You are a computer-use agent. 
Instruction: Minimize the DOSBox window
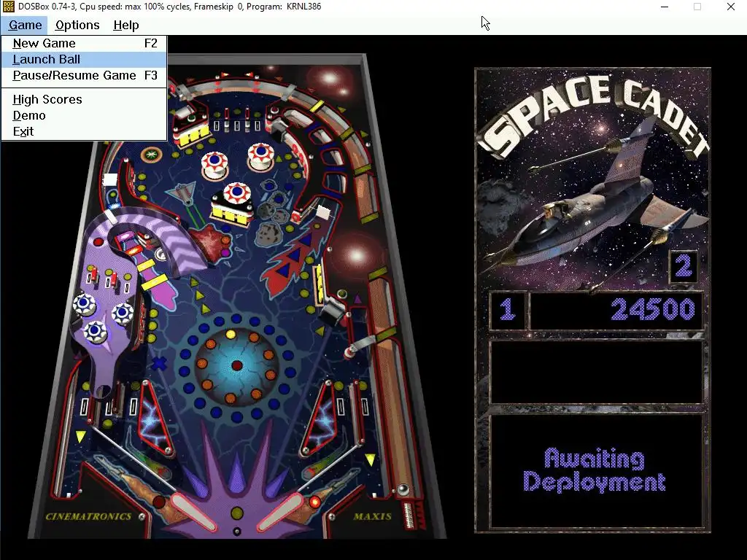pos(665,7)
